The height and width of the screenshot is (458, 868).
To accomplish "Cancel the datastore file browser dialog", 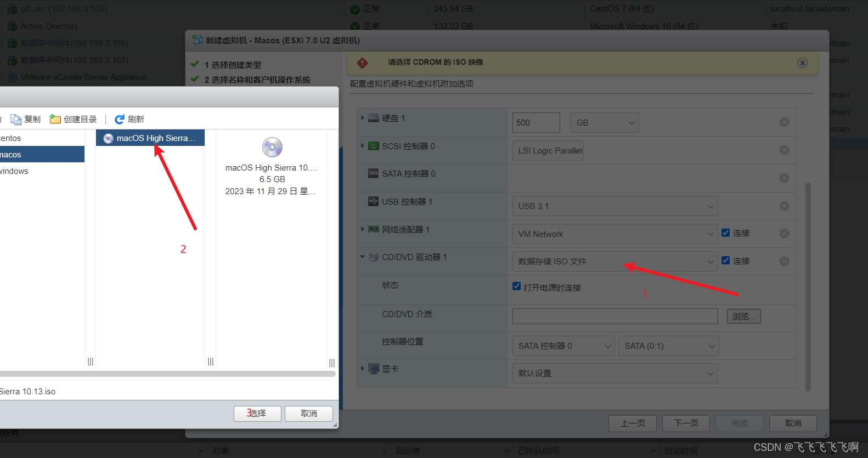I will click(309, 414).
